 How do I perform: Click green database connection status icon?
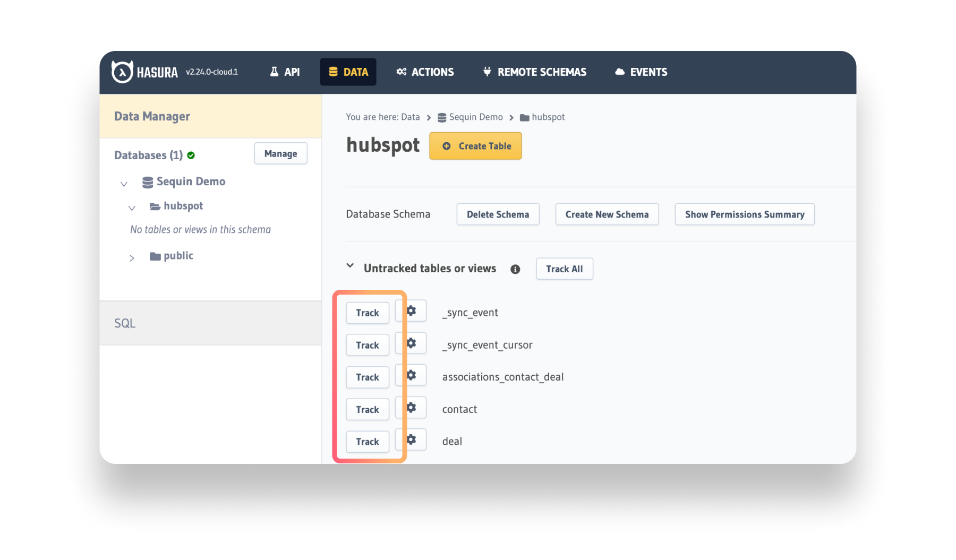[191, 156]
